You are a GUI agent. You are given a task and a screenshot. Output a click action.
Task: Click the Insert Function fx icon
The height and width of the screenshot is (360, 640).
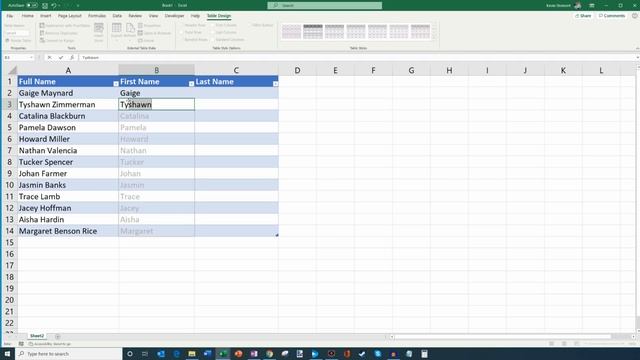click(72, 58)
